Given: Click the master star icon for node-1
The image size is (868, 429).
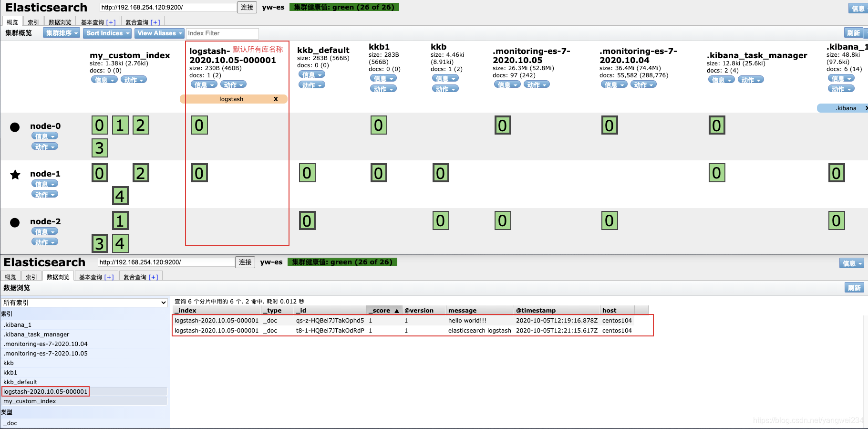Looking at the screenshot, I should click(x=15, y=175).
